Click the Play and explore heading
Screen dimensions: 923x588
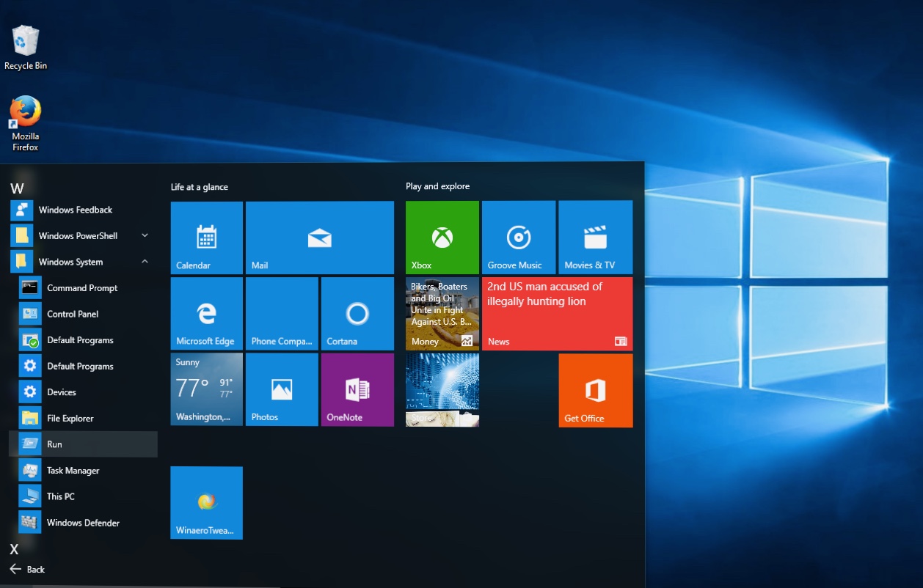click(438, 186)
